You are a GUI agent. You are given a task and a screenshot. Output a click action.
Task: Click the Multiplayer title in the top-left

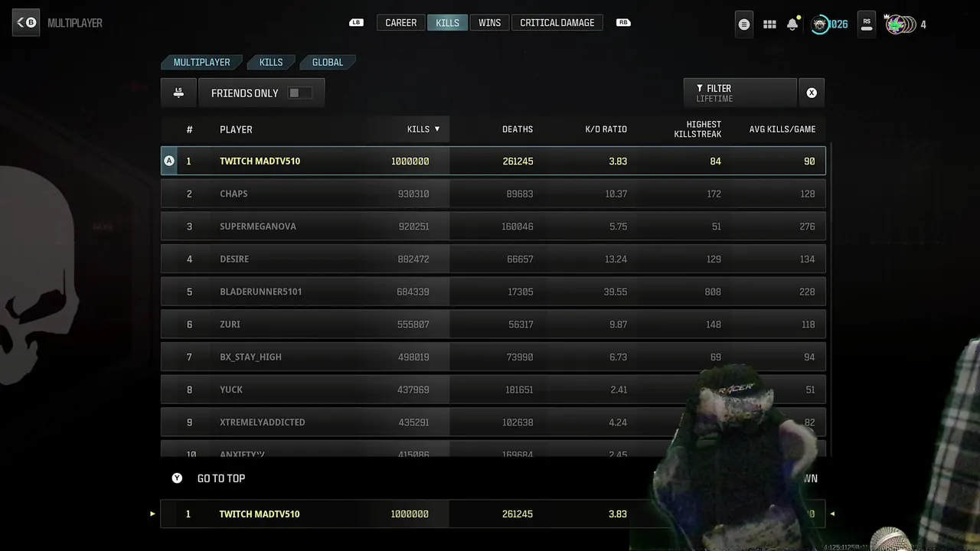[x=75, y=23]
